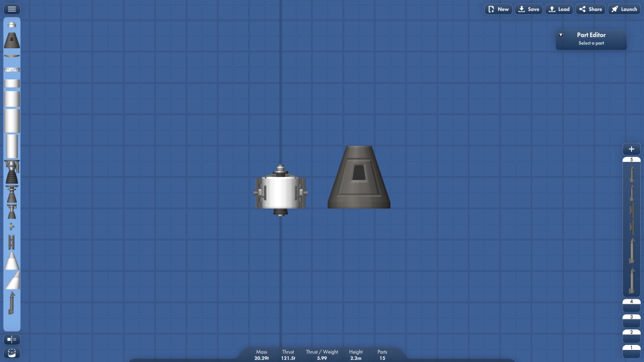Viewport: 644px width, 362px height.
Task: Toggle the part snapping view button
Action: coord(12,353)
